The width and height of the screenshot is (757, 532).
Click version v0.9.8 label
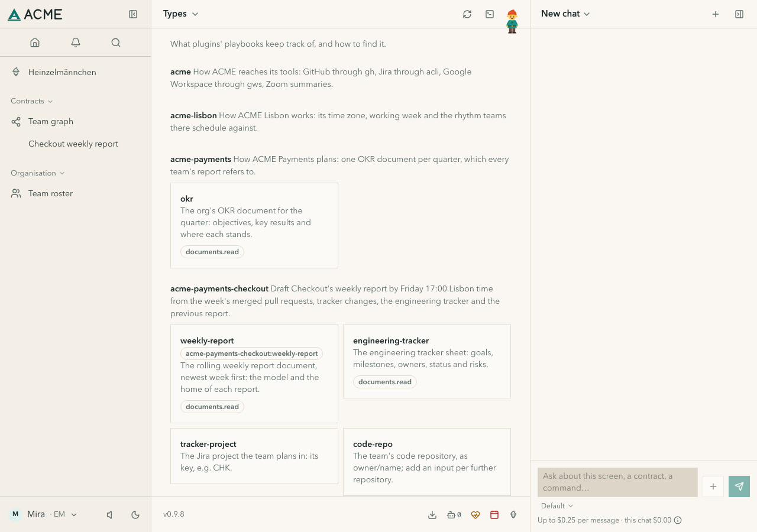[174, 514]
